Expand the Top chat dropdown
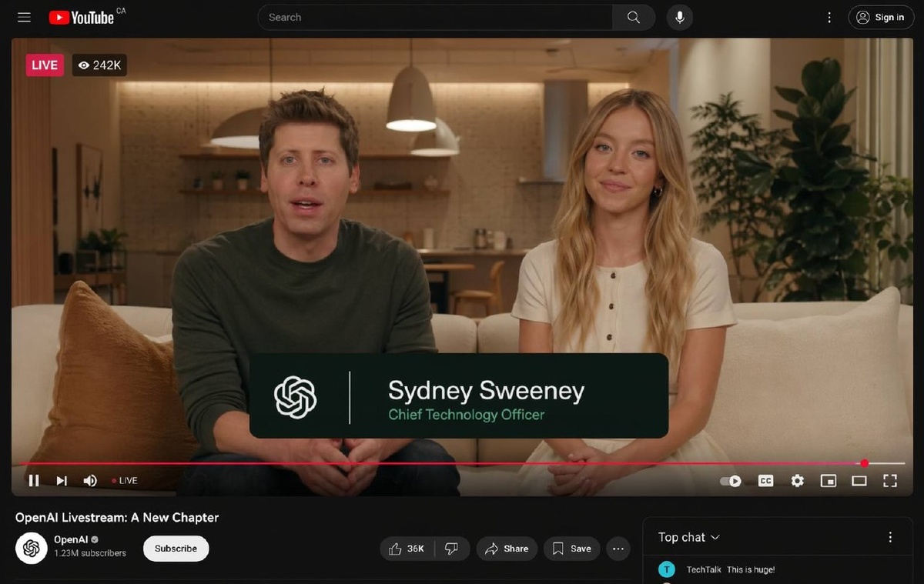This screenshot has height=584, width=924. (x=689, y=537)
